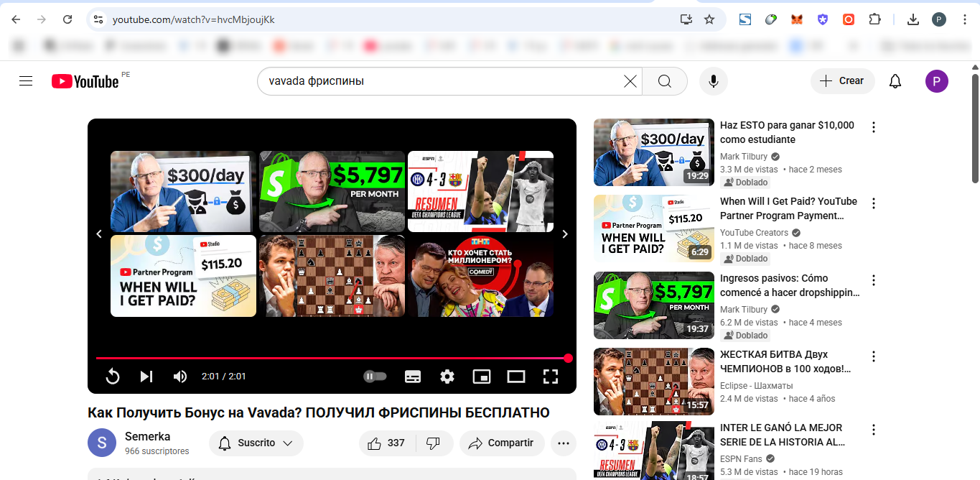Open the YouTube hamburger guide menu
The width and height of the screenshot is (980, 480).
coord(26,81)
